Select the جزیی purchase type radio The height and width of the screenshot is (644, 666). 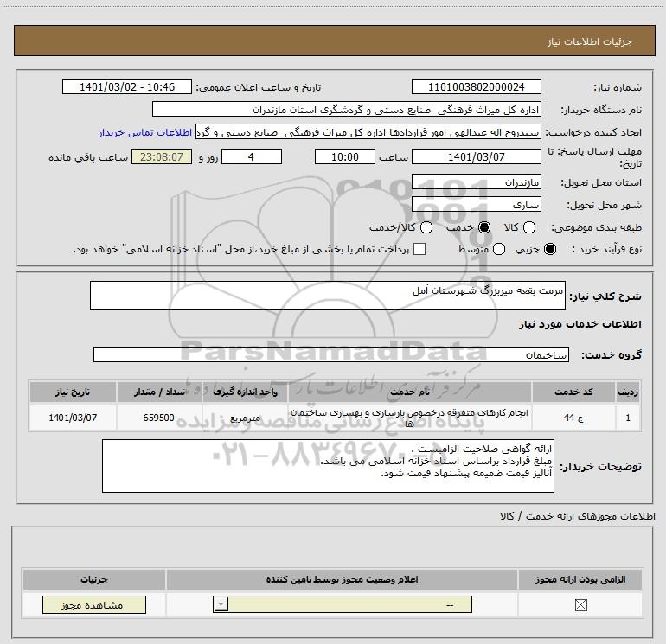(550, 249)
